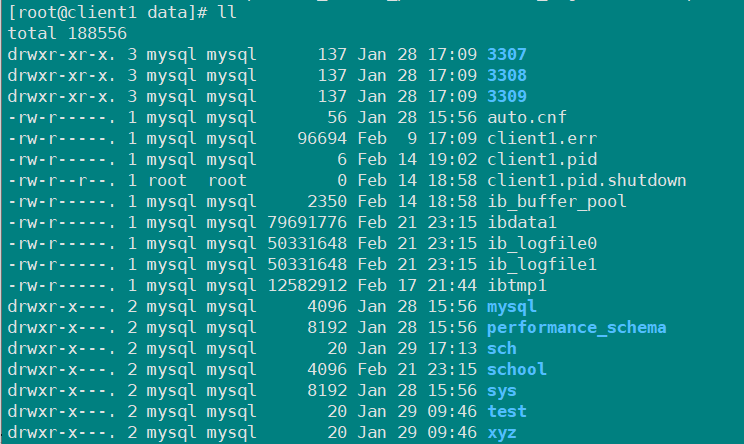Screen dimensions: 744x444
Task: Select the auto.cnf filename
Action: pos(527,117)
